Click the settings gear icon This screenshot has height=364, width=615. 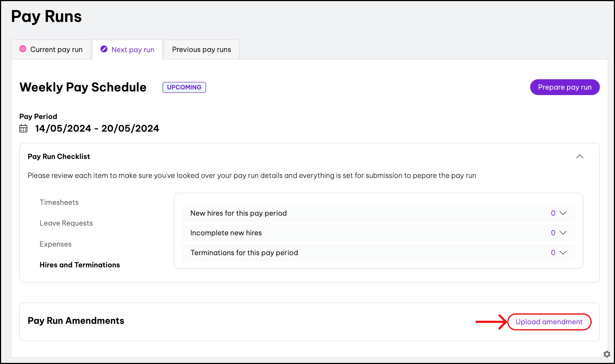click(x=607, y=354)
